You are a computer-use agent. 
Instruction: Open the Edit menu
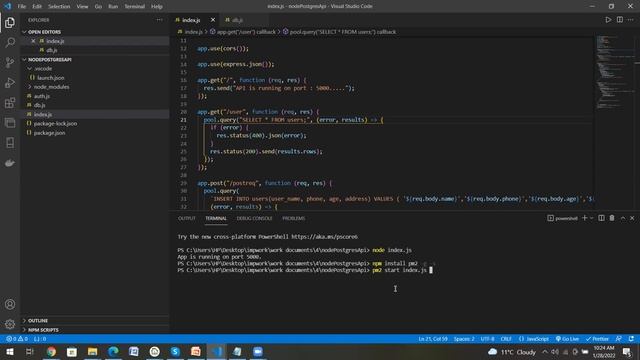coord(37,7)
